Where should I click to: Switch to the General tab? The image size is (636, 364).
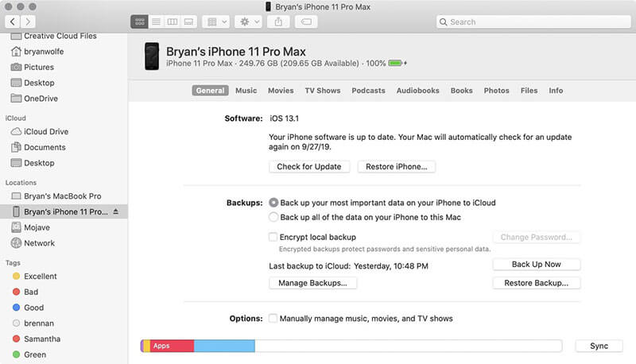[x=210, y=91]
